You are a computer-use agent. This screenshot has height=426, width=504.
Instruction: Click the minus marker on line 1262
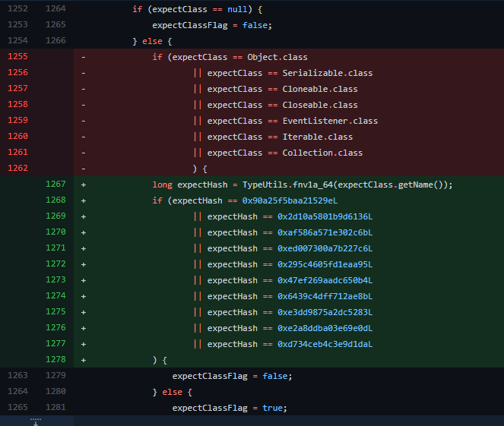(x=84, y=169)
